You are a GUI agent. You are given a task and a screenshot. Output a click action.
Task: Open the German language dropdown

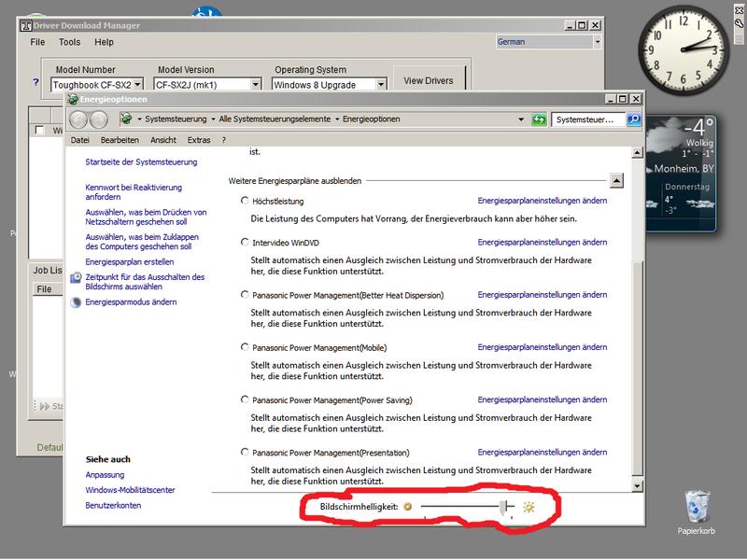[x=597, y=42]
